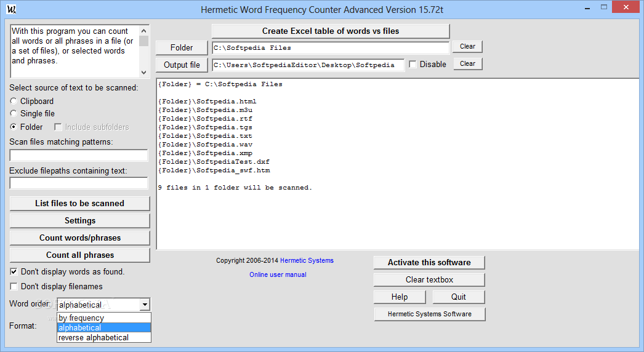Click the Hermetic app icon in title bar

point(12,9)
